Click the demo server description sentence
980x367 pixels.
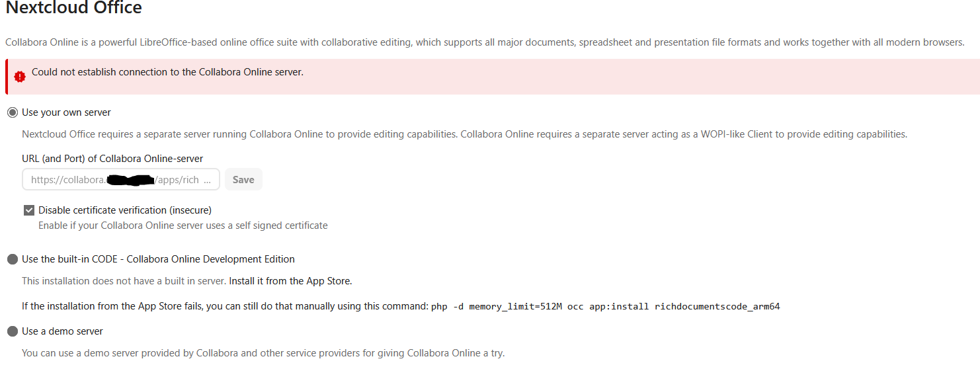coord(263,353)
